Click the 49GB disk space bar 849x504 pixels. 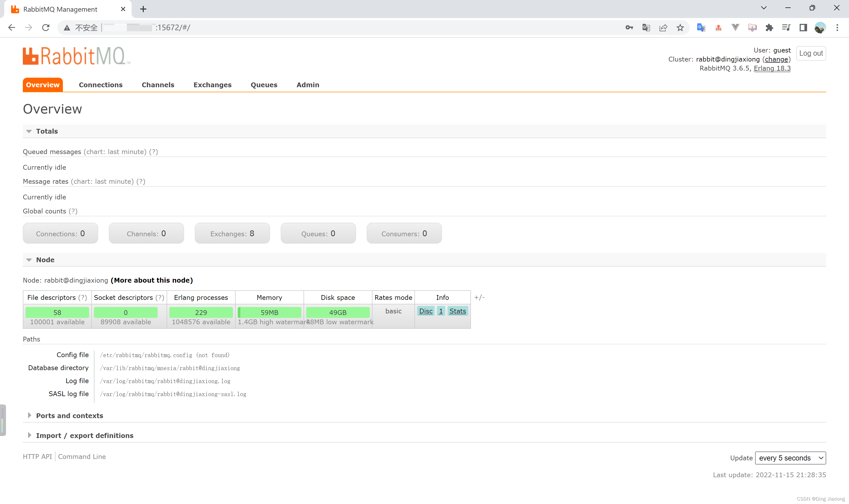[338, 313]
